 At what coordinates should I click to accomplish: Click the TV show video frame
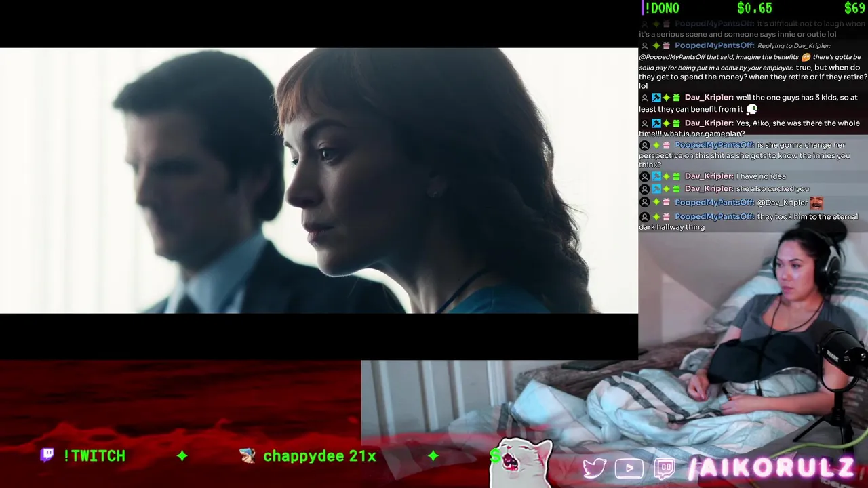[x=319, y=180]
